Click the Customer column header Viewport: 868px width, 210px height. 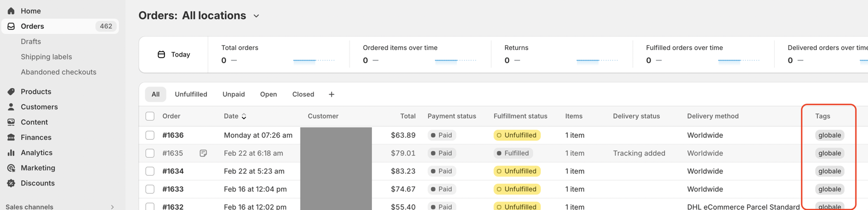(323, 116)
